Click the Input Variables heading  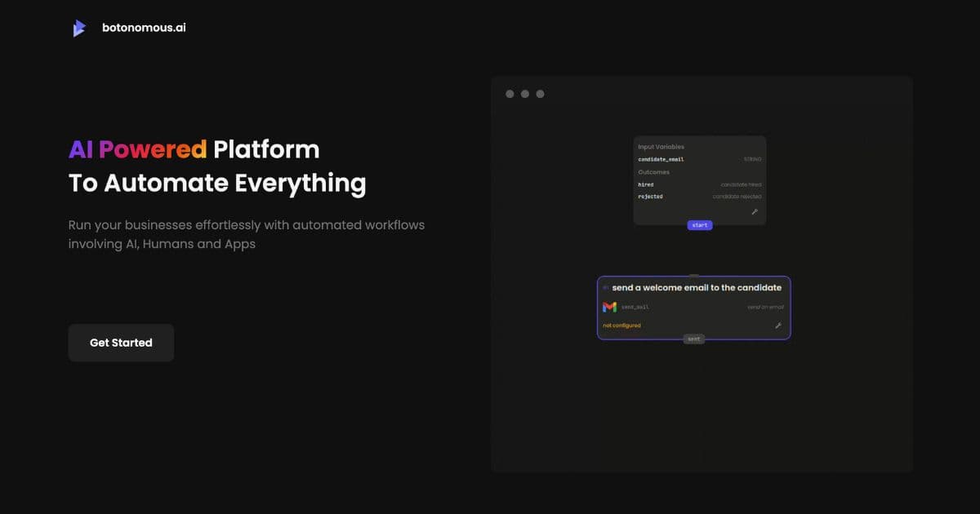click(661, 147)
